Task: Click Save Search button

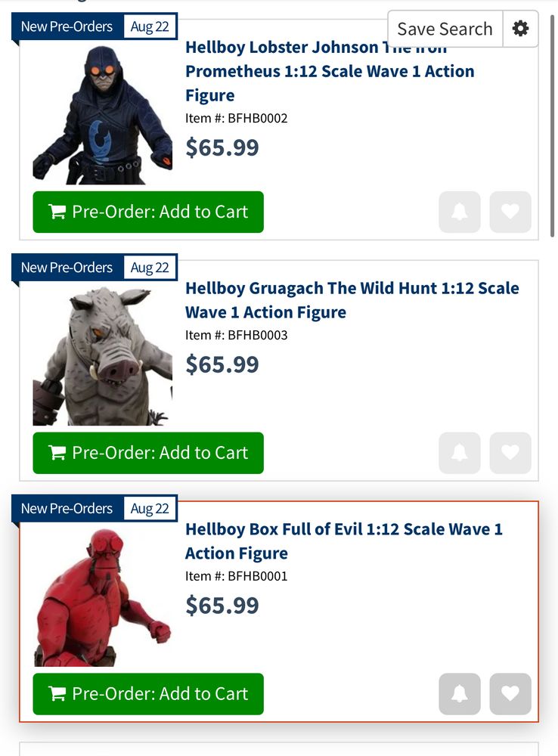Action: pyautogui.click(x=445, y=29)
